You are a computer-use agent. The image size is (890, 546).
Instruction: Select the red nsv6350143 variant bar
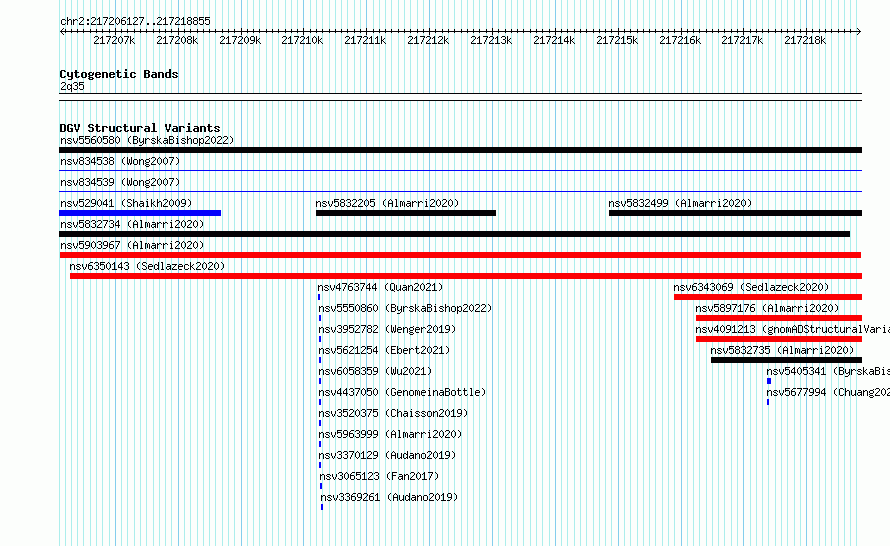pyautogui.click(x=466, y=276)
